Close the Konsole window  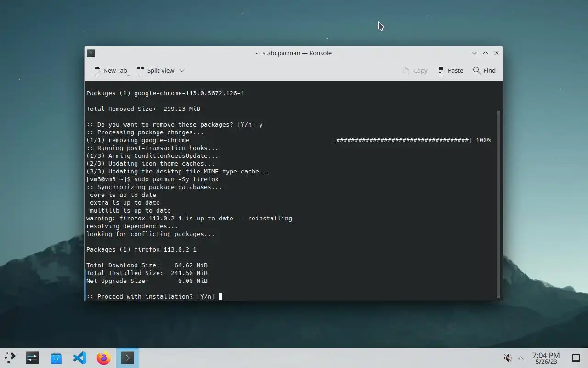click(x=497, y=53)
